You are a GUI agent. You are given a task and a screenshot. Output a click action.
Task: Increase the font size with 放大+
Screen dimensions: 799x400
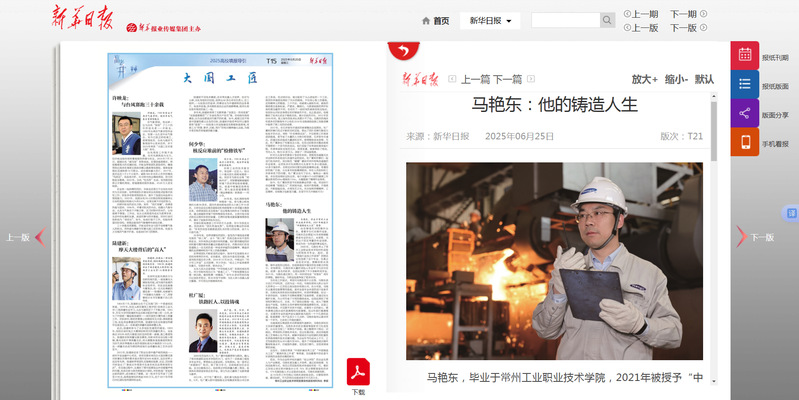click(644, 79)
